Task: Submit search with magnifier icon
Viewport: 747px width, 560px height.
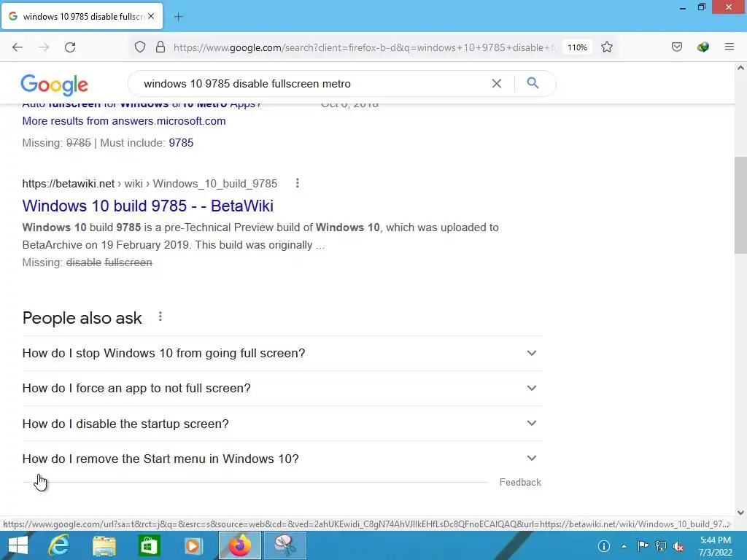Action: tap(533, 83)
